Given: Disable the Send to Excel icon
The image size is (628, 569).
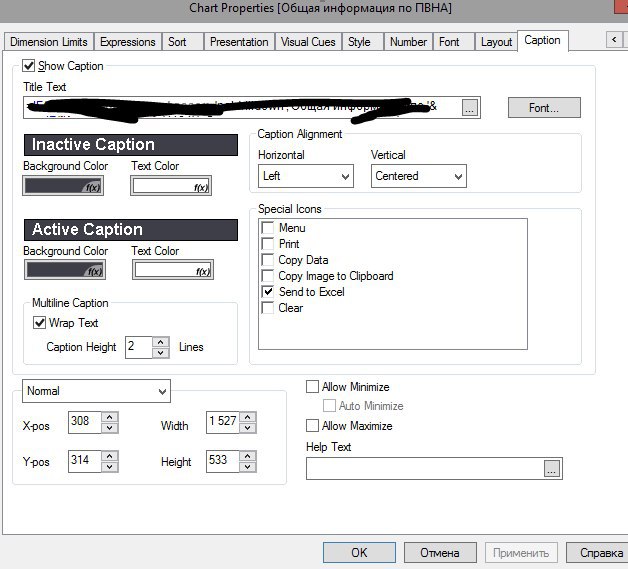Looking at the screenshot, I should click(x=267, y=292).
